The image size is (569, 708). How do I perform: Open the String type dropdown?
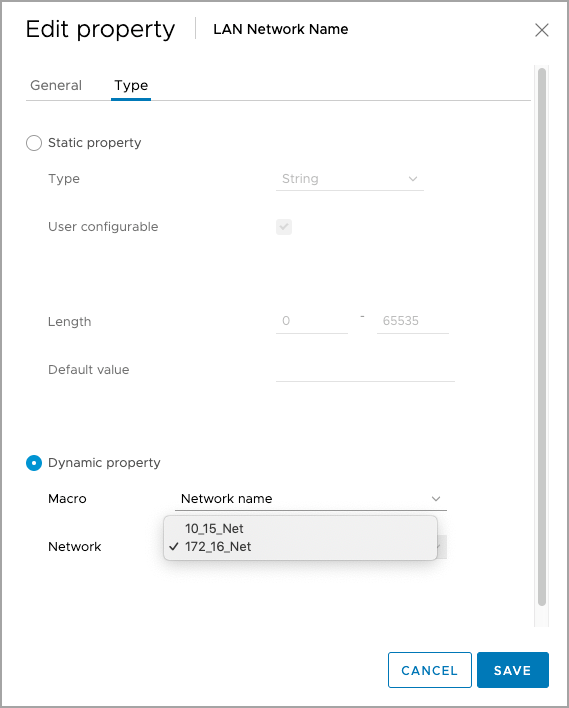pos(350,179)
